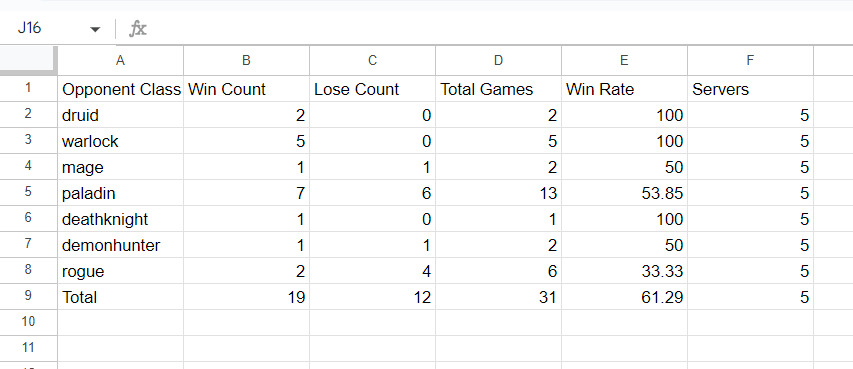The image size is (853, 369).
Task: Select column F header
Action: click(x=750, y=61)
